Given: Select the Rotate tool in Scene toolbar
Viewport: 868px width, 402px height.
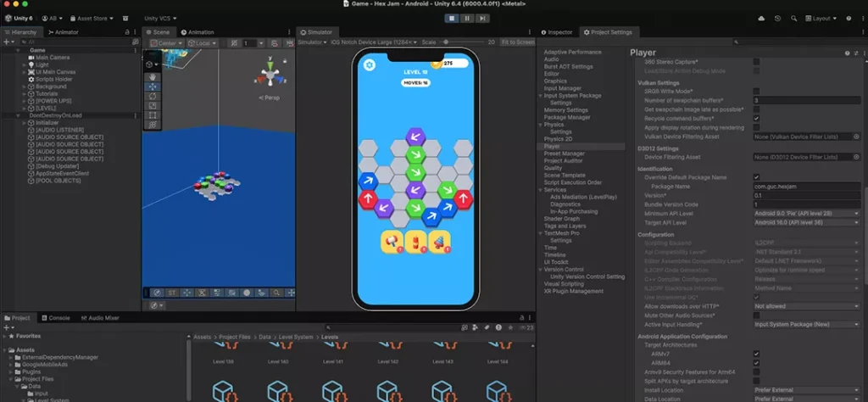Looking at the screenshot, I should point(153,96).
